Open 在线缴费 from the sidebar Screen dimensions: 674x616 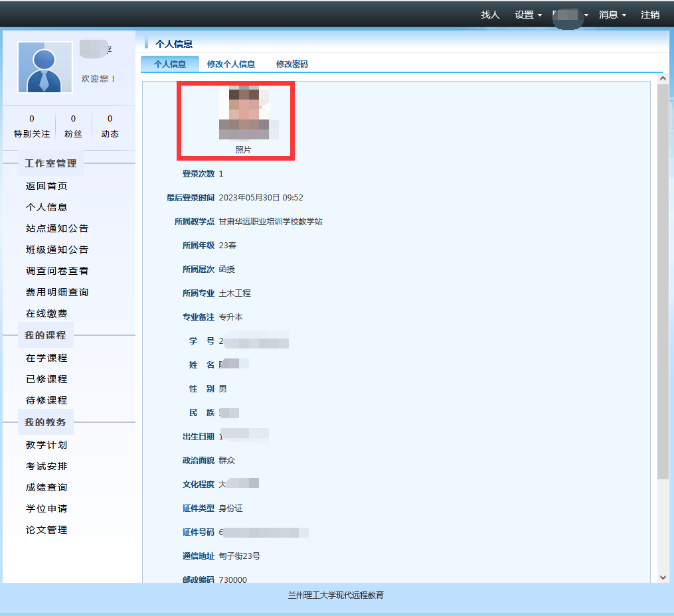46,313
